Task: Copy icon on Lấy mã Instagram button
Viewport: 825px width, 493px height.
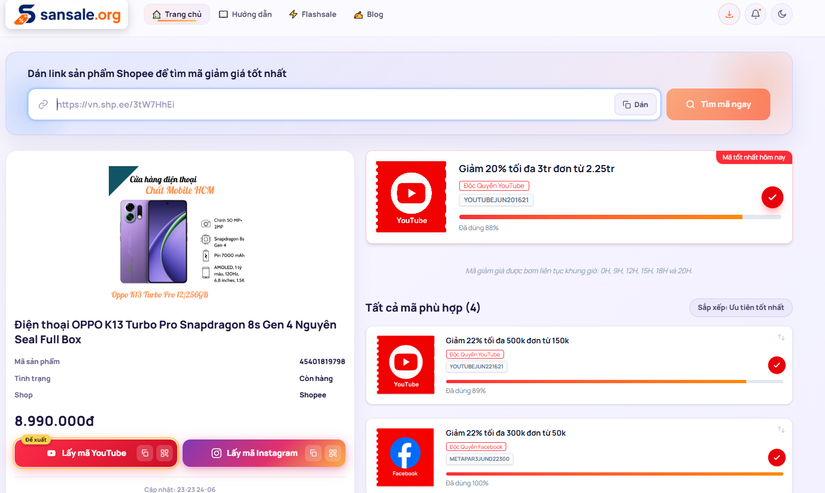Action: (313, 453)
